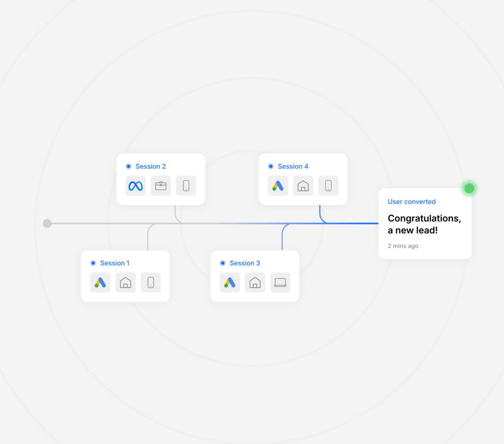Screen dimensions: 504x444
Task: Open the Session 4 label
Action: [293, 166]
